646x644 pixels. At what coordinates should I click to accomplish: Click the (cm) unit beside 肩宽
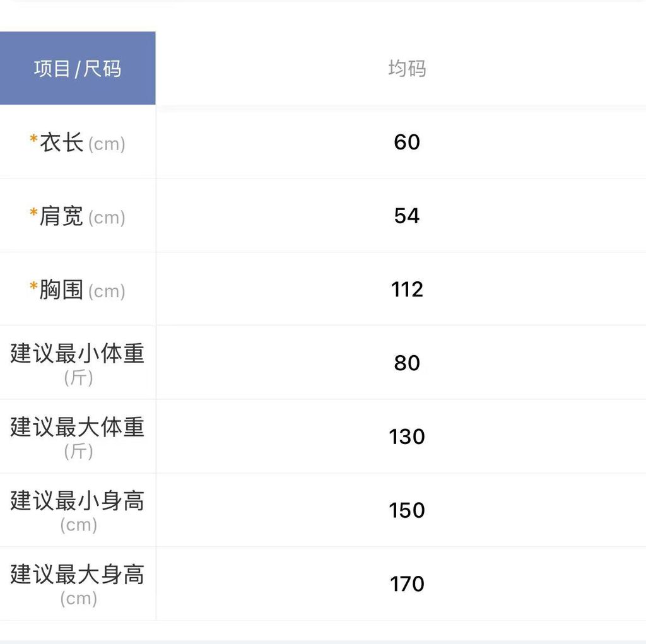(107, 218)
